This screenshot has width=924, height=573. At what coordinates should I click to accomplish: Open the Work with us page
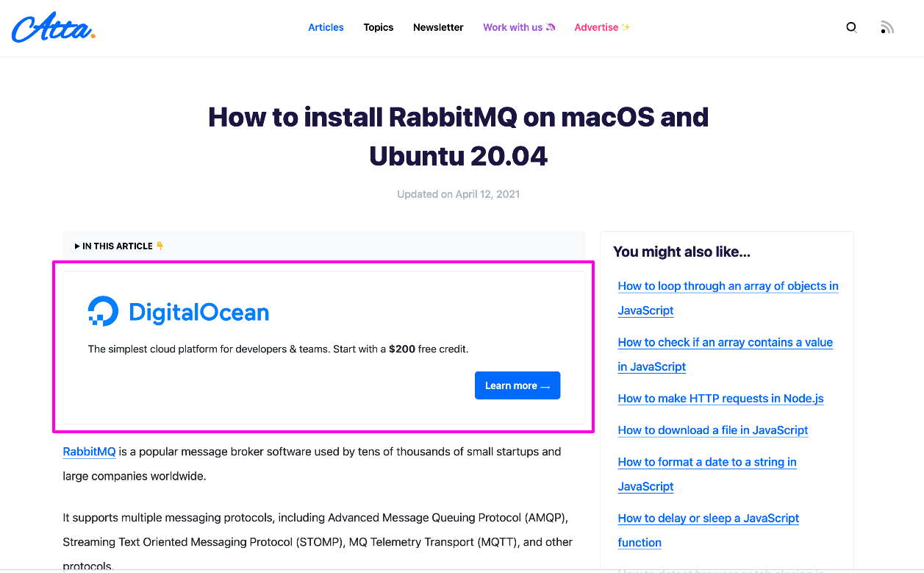click(x=519, y=27)
